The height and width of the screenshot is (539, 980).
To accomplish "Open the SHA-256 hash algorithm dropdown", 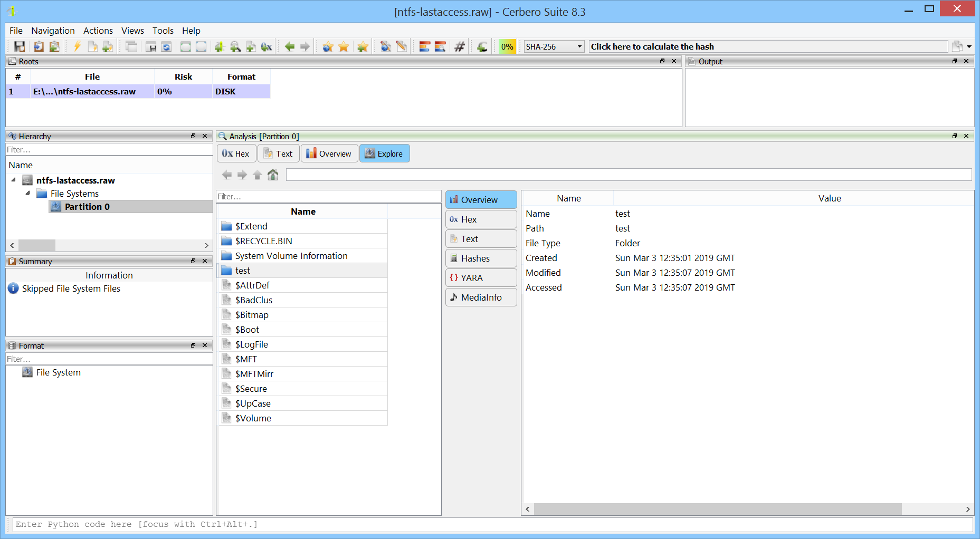I will pos(554,46).
